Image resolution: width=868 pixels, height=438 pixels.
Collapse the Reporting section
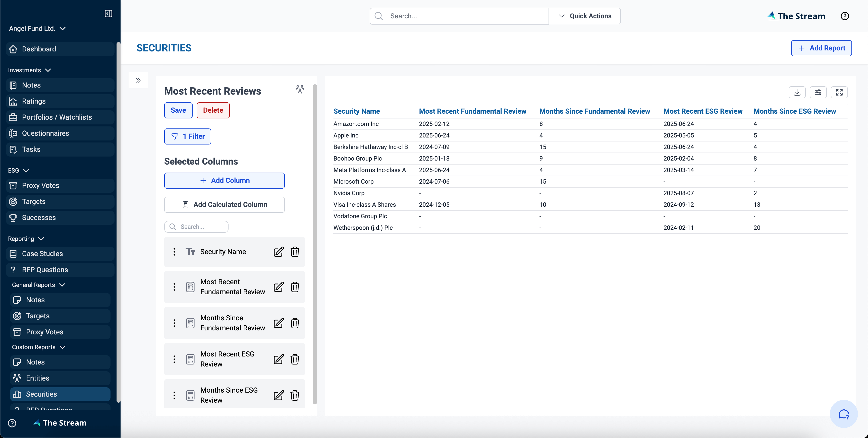click(41, 239)
